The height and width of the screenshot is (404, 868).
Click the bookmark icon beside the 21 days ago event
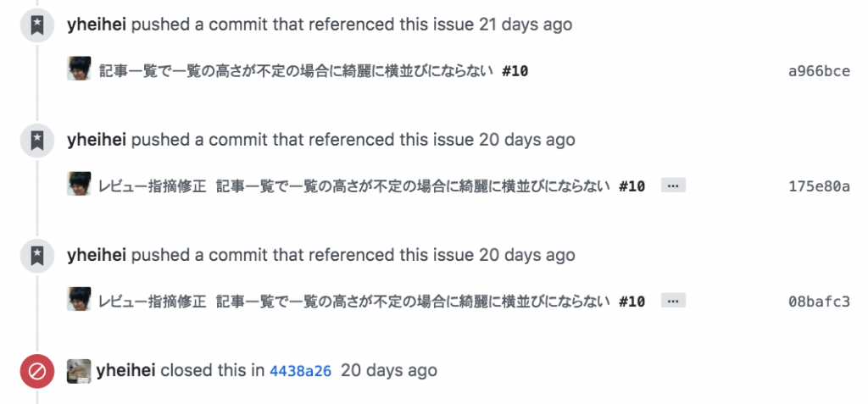pyautogui.click(x=37, y=25)
